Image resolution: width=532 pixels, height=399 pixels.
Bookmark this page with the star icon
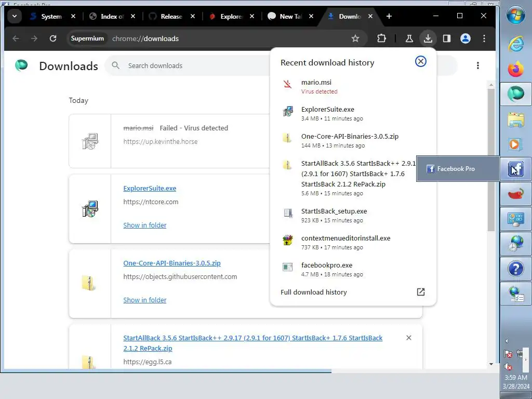tap(355, 38)
